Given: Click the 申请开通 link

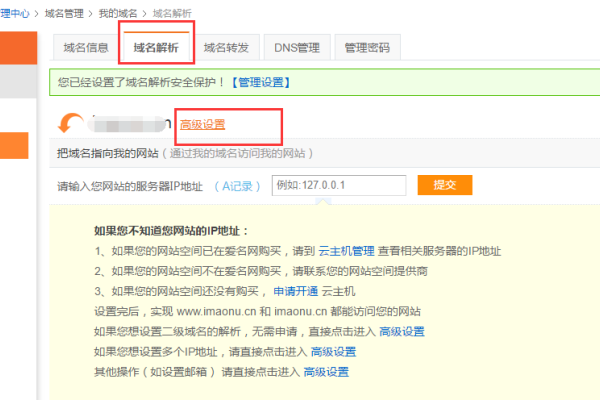Looking at the screenshot, I should pyautogui.click(x=295, y=291).
